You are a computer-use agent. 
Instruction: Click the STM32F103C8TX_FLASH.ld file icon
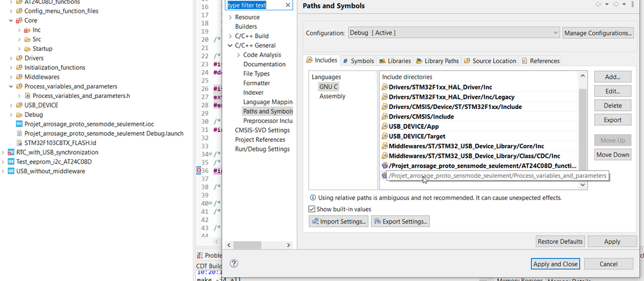[x=19, y=143]
